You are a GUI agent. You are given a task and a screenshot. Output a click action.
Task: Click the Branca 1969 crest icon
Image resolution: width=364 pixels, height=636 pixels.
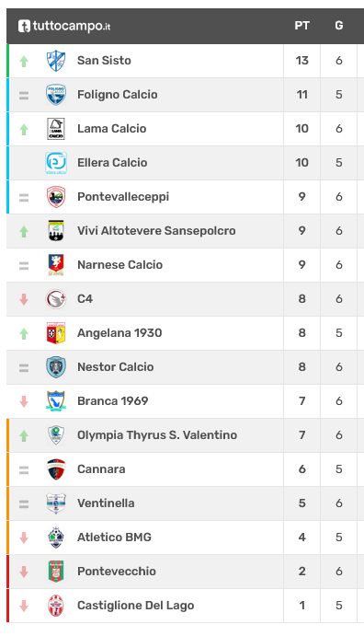(x=56, y=401)
